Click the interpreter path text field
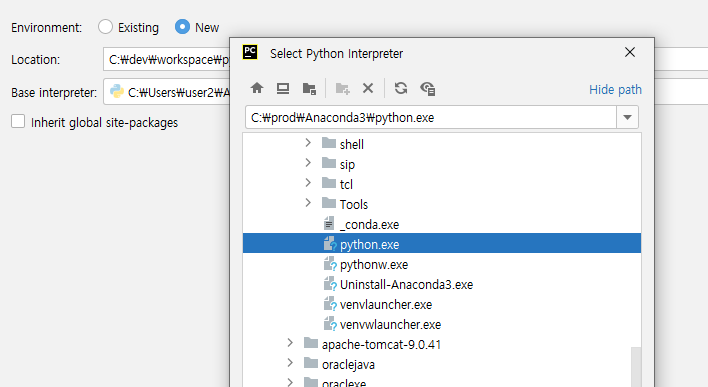The image size is (708, 387). (x=431, y=117)
